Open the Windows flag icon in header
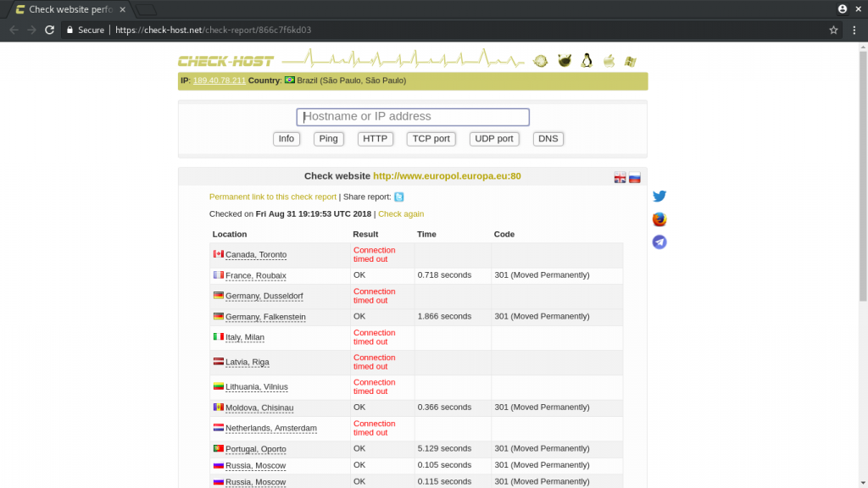Image resolution: width=868 pixels, height=488 pixels. click(631, 61)
